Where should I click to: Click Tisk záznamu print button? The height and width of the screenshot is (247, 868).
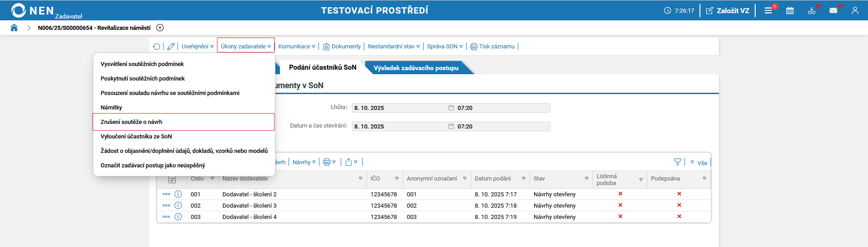(492, 46)
